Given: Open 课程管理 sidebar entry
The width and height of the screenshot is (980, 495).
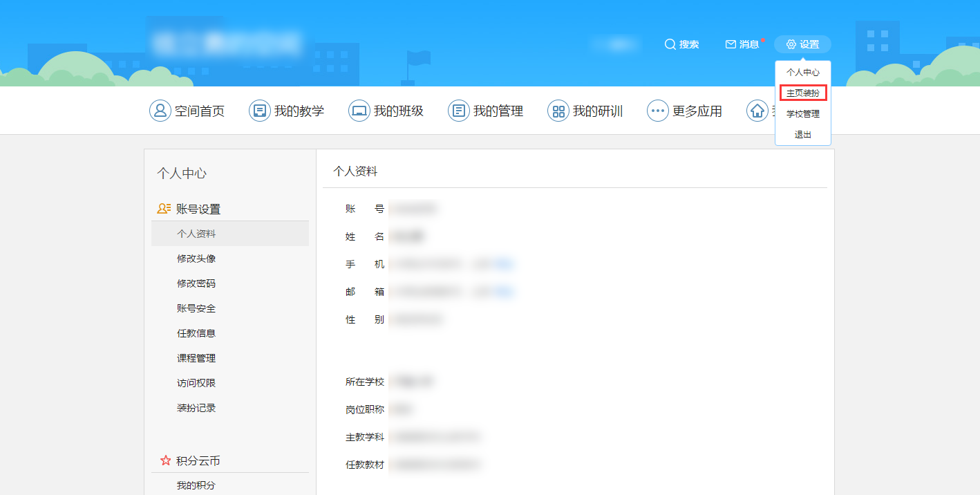Looking at the screenshot, I should (196, 358).
